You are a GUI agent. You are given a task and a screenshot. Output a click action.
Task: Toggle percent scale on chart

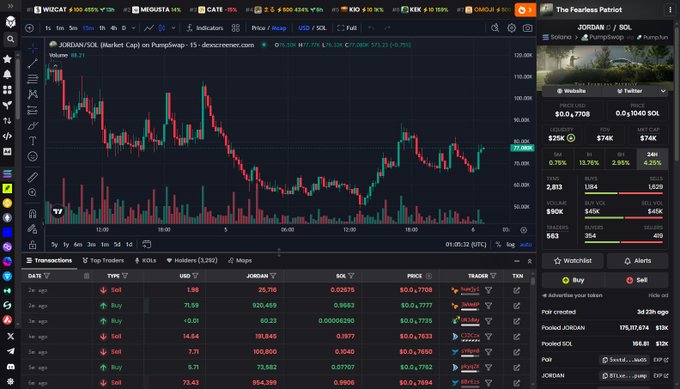pos(498,245)
